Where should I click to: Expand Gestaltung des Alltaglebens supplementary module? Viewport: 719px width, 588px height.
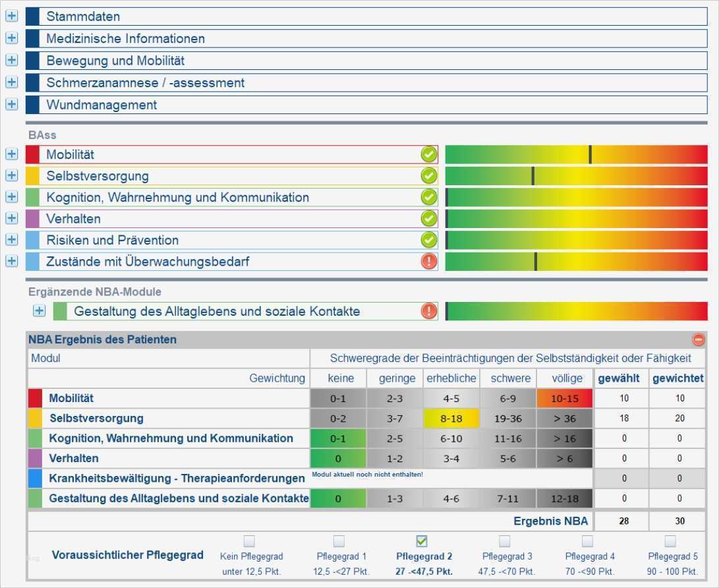[x=39, y=311]
